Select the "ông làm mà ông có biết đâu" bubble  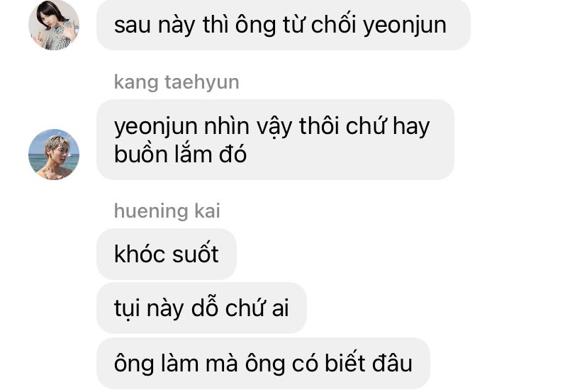263,363
